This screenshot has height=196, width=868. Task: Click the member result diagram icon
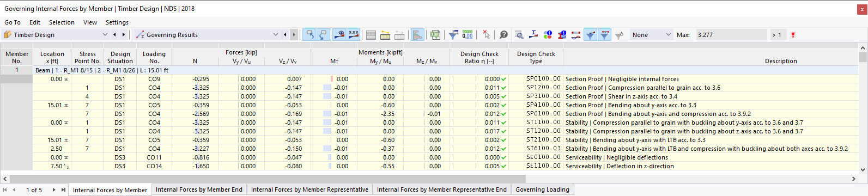pyautogui.click(x=576, y=35)
